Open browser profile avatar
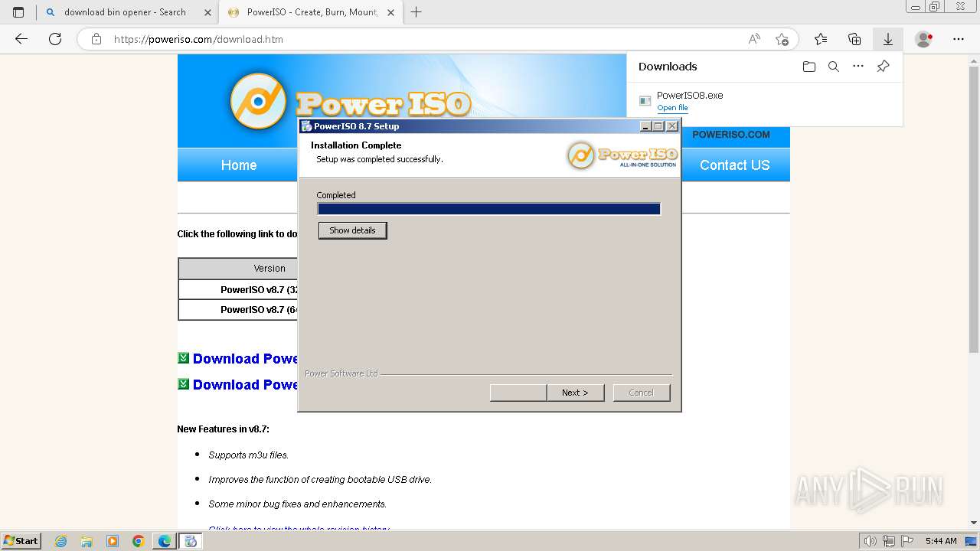Screen dimensions: 980x551 pyautogui.click(x=924, y=39)
